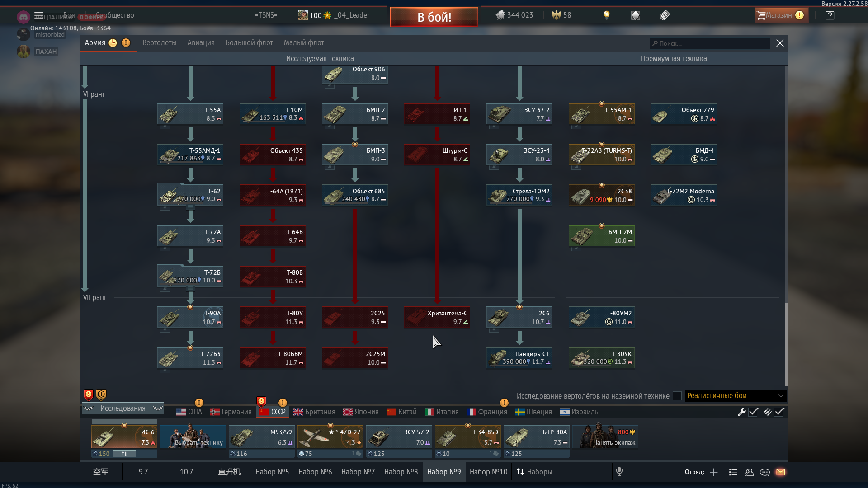Click the =TSNS= squadron tag
The width and height of the screenshot is (868, 488).
pyautogui.click(x=266, y=15)
